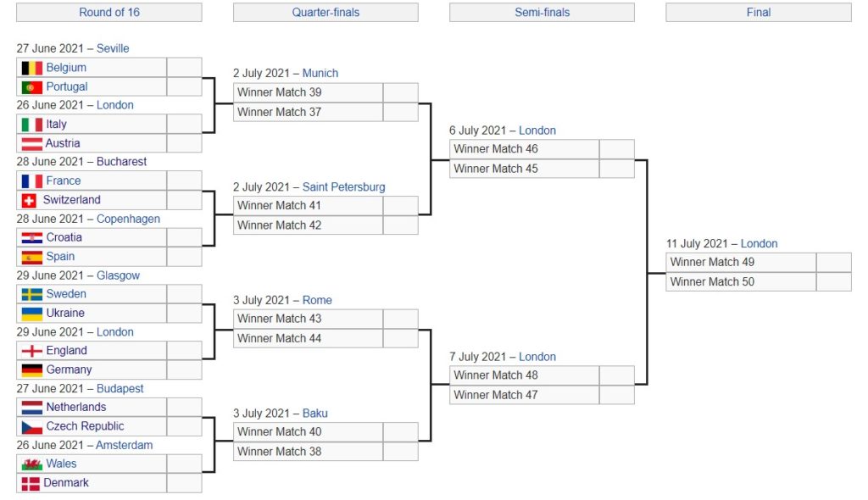Click the Sweden flag icon

[32, 294]
